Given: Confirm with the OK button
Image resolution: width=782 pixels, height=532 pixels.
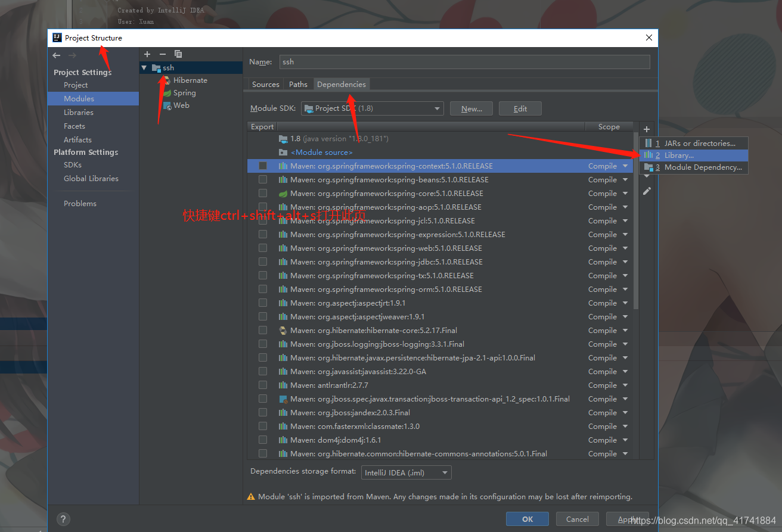Looking at the screenshot, I should coord(527,519).
